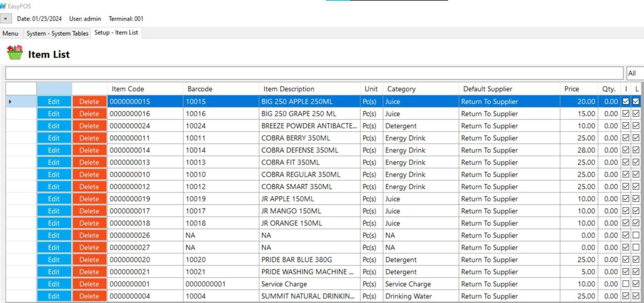Screen dimensions: 644x303
Task: Toggle I checkbox for BIG 250 APPLE 250ML
Action: (626, 101)
